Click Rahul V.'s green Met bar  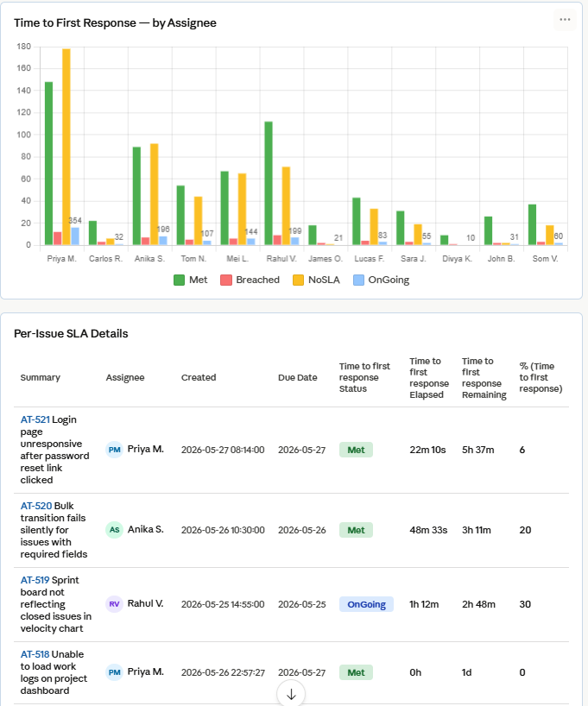click(x=269, y=183)
